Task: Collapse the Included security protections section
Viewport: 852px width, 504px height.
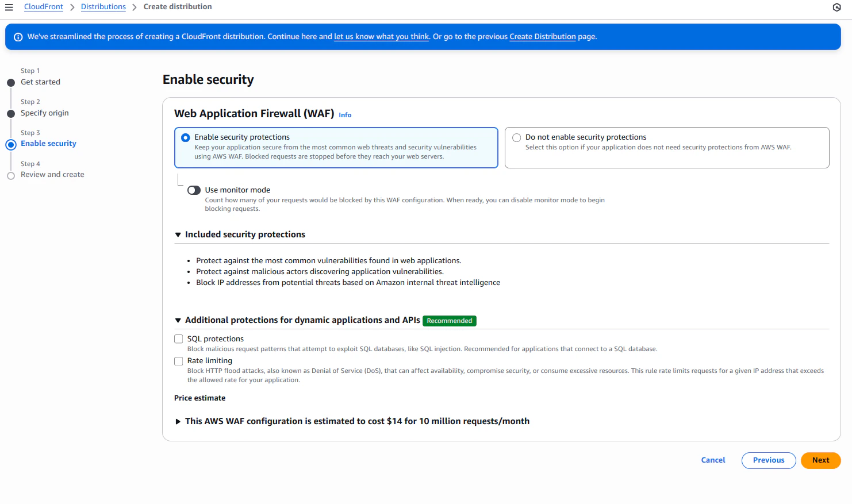Action: click(178, 234)
